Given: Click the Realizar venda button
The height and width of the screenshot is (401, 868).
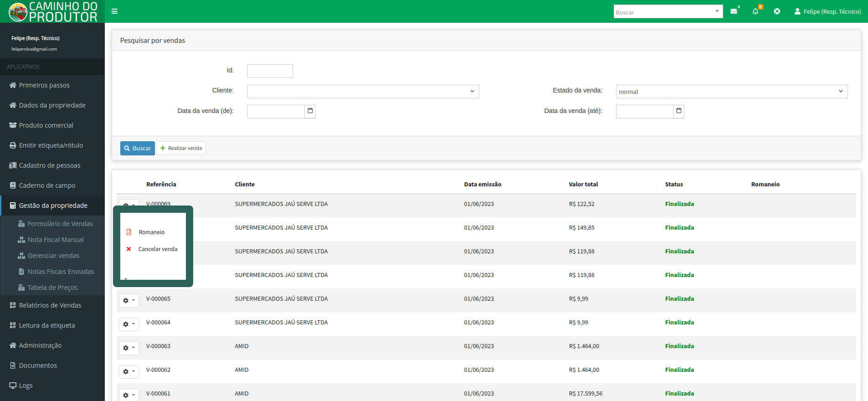Looking at the screenshot, I should [181, 148].
